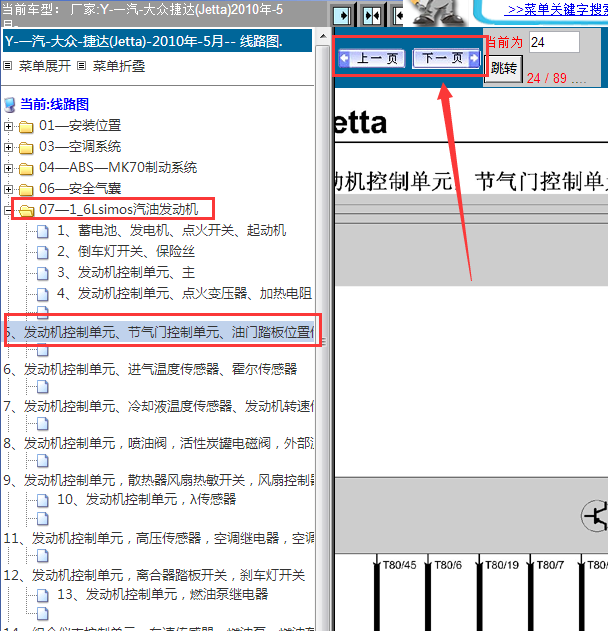Select 07—1_6Lsimos汽油发动机 tree item
The width and height of the screenshot is (608, 631).
(119, 209)
